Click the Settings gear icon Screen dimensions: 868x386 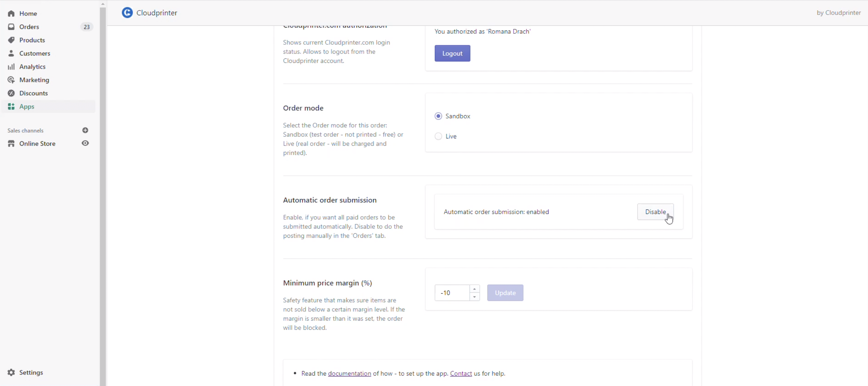(x=11, y=372)
